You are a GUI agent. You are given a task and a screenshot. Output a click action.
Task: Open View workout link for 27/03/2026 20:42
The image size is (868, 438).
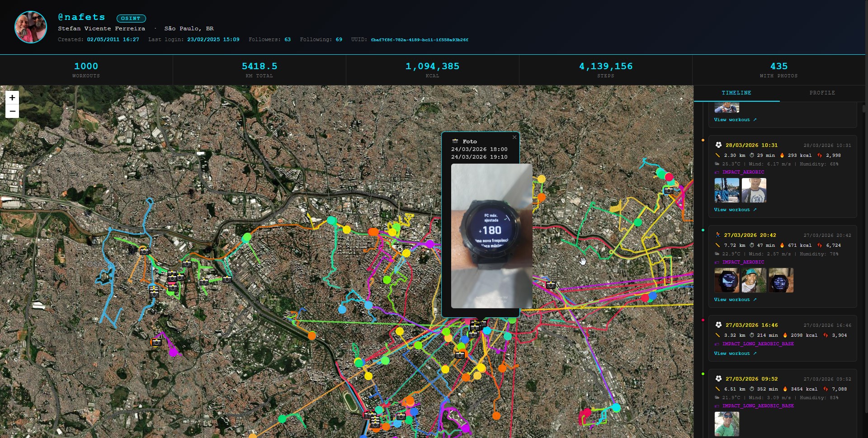(x=735, y=300)
